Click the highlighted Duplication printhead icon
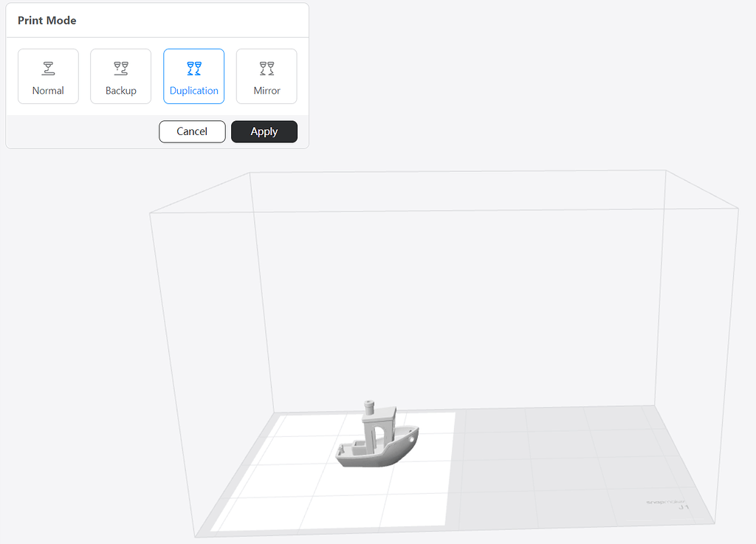 (193, 67)
